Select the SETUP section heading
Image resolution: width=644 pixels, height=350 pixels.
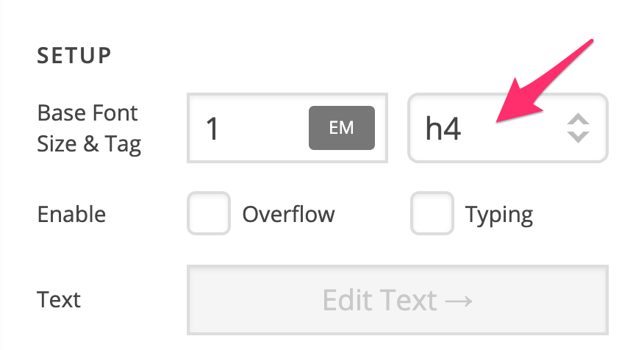[x=74, y=55]
